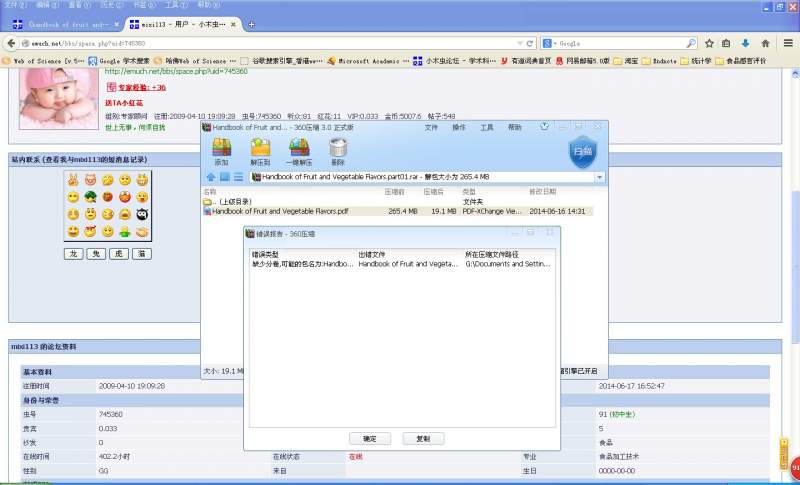Open the Web of Science bookmark
This screenshot has height=485, width=800.
click(x=44, y=61)
